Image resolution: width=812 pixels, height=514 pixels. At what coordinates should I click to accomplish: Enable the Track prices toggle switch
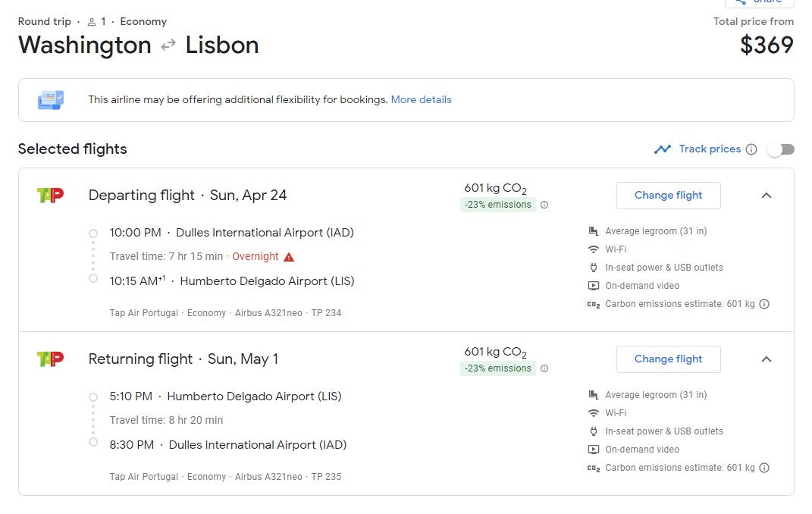780,149
